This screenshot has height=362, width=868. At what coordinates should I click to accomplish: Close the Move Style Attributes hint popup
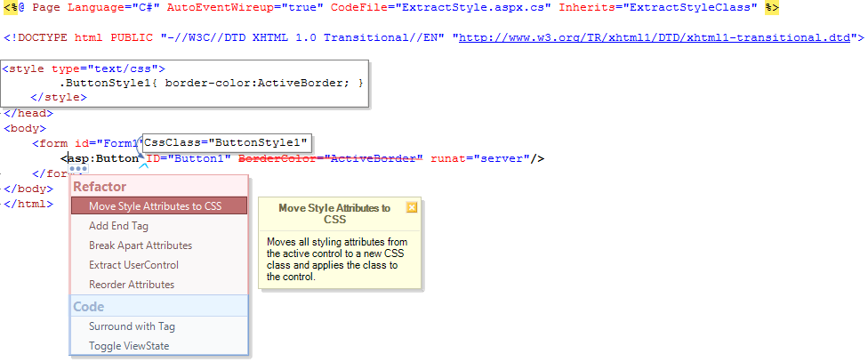[411, 207]
